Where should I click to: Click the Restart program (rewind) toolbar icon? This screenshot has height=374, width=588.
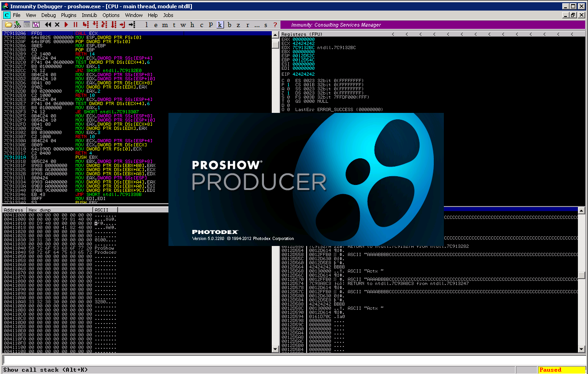[48, 25]
